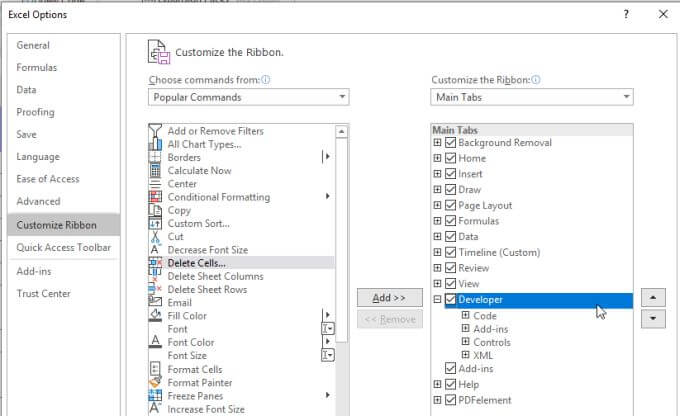This screenshot has width=680, height=416.
Task: Expand the Conditional Formatting submenu arrow
Action: point(328,197)
